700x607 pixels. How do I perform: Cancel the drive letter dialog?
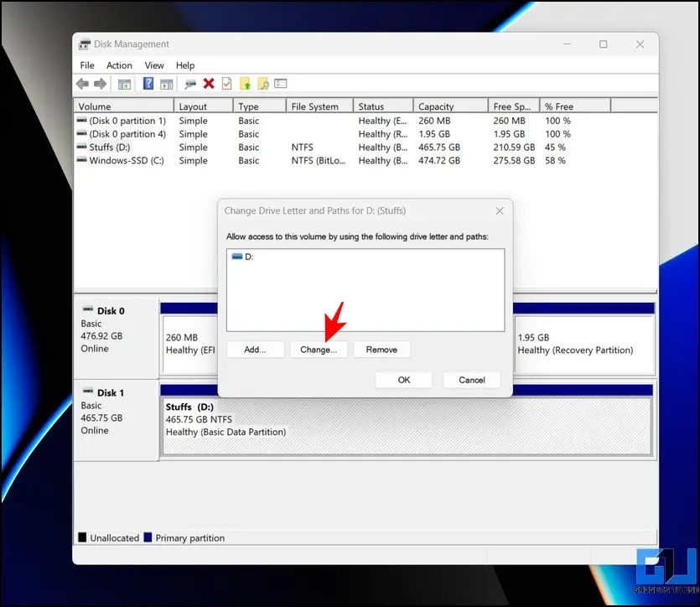coord(472,380)
